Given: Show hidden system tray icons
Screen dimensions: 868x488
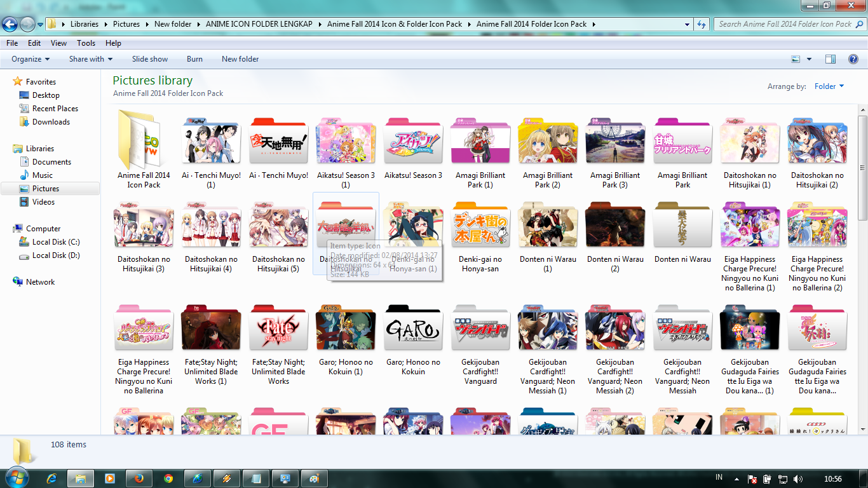Looking at the screenshot, I should point(736,478).
